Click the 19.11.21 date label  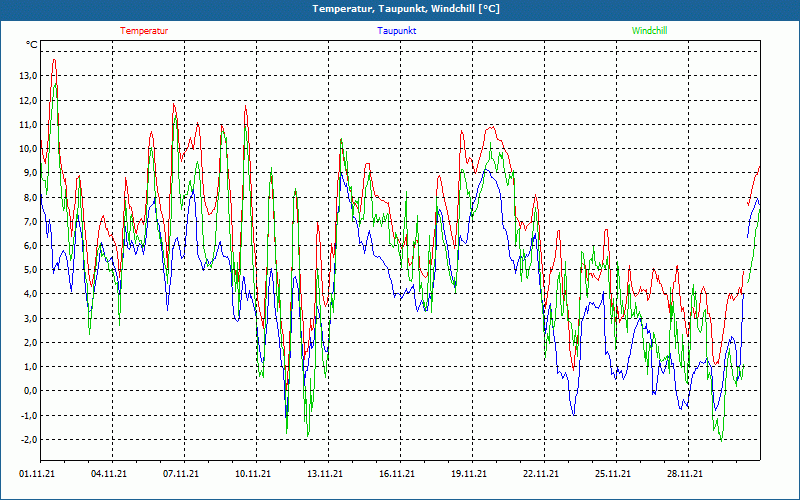point(468,474)
